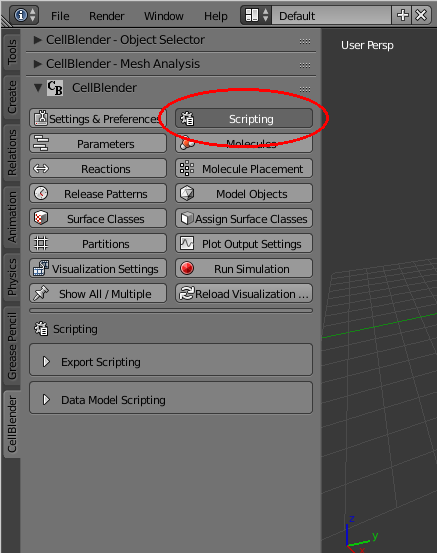Switch to the Physics tab
The width and height of the screenshot is (437, 553).
click(12, 277)
